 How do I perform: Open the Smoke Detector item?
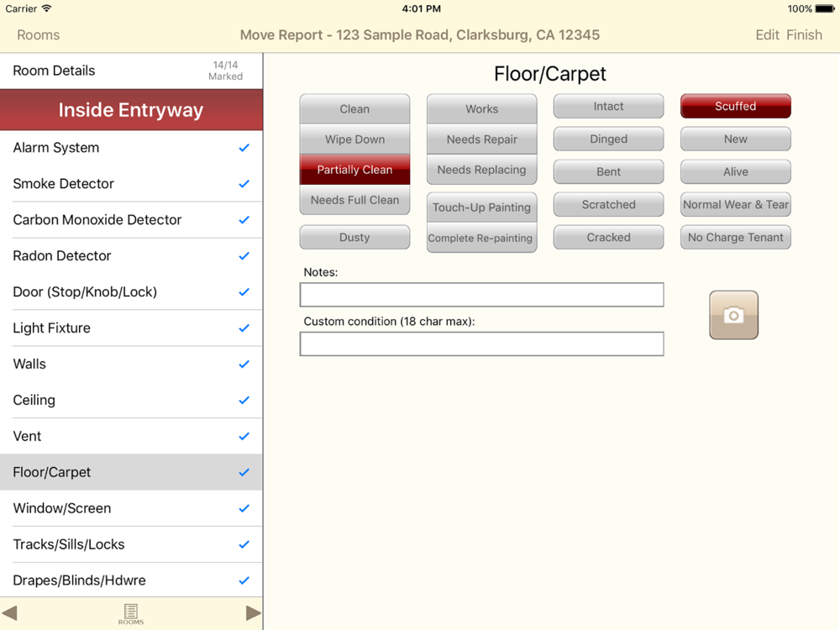tap(131, 184)
